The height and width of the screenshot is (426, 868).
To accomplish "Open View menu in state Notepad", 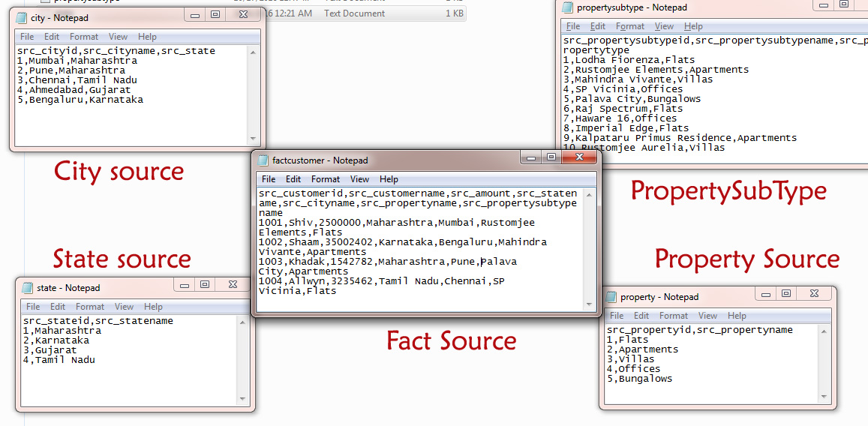I will click(x=124, y=307).
